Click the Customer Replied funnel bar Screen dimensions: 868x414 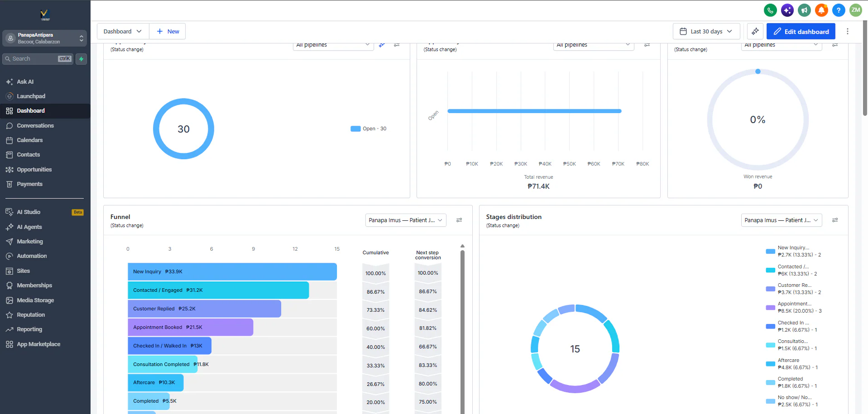[x=204, y=309]
